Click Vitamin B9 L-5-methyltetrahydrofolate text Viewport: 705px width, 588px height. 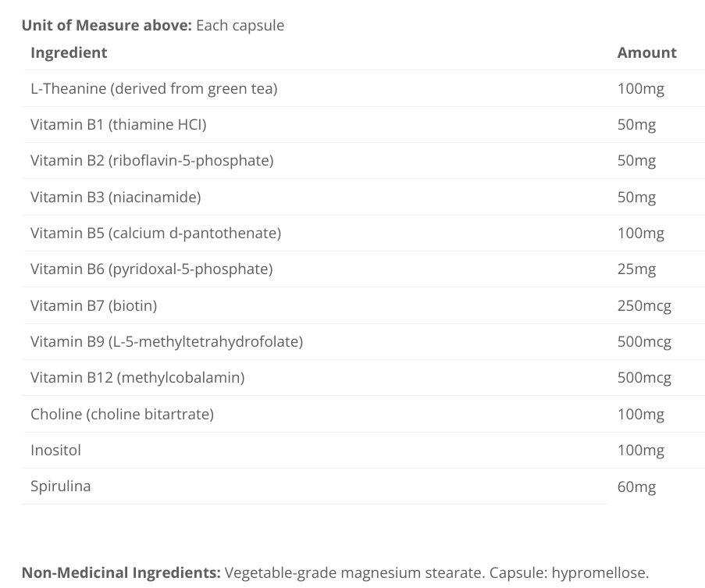tap(166, 341)
